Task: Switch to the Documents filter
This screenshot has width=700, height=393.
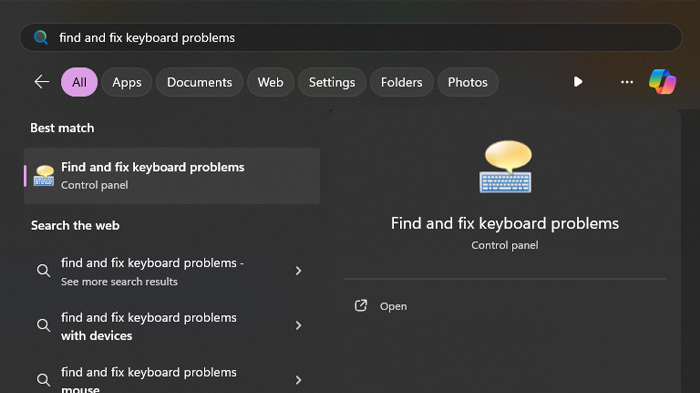Action: [200, 82]
